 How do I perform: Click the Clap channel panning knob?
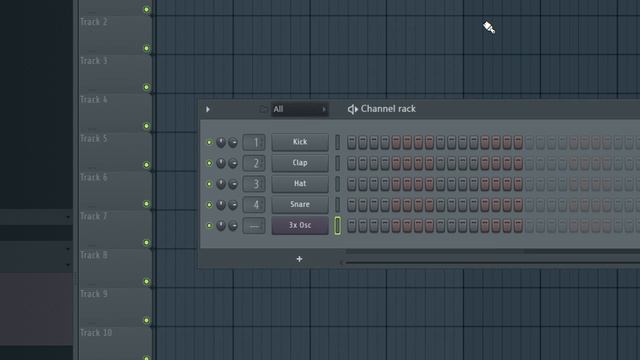[221, 163]
